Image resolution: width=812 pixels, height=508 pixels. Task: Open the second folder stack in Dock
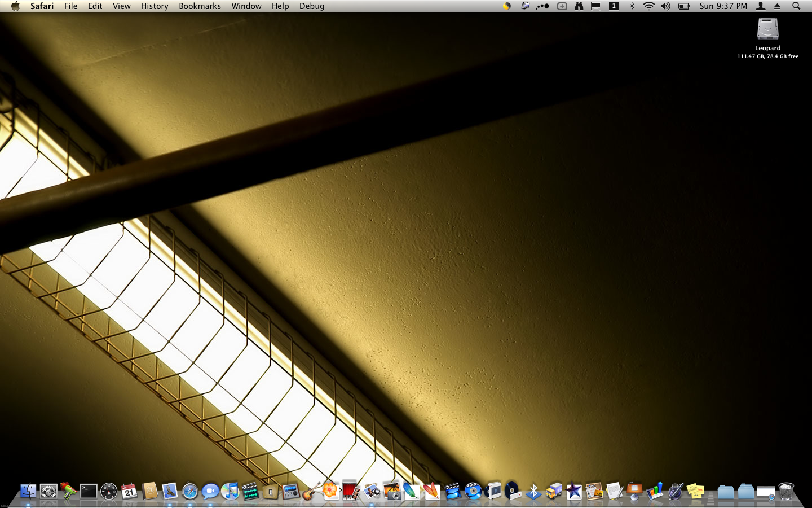(746, 492)
